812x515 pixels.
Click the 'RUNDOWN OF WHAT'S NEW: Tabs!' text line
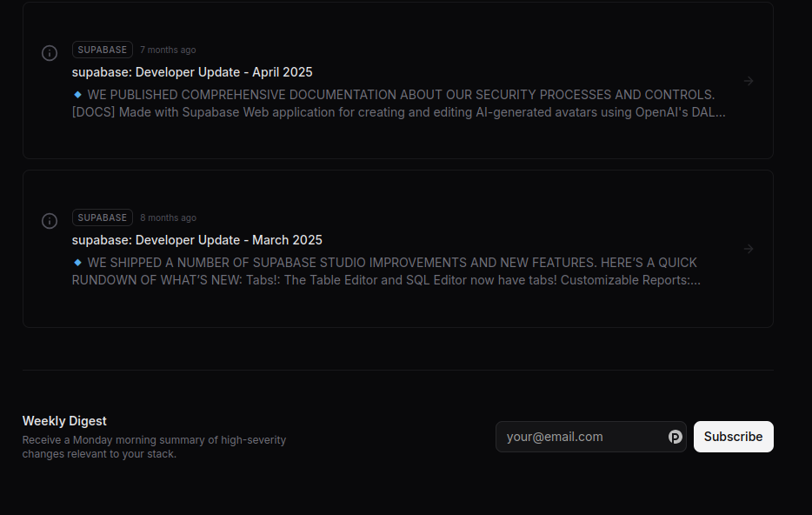click(x=386, y=280)
